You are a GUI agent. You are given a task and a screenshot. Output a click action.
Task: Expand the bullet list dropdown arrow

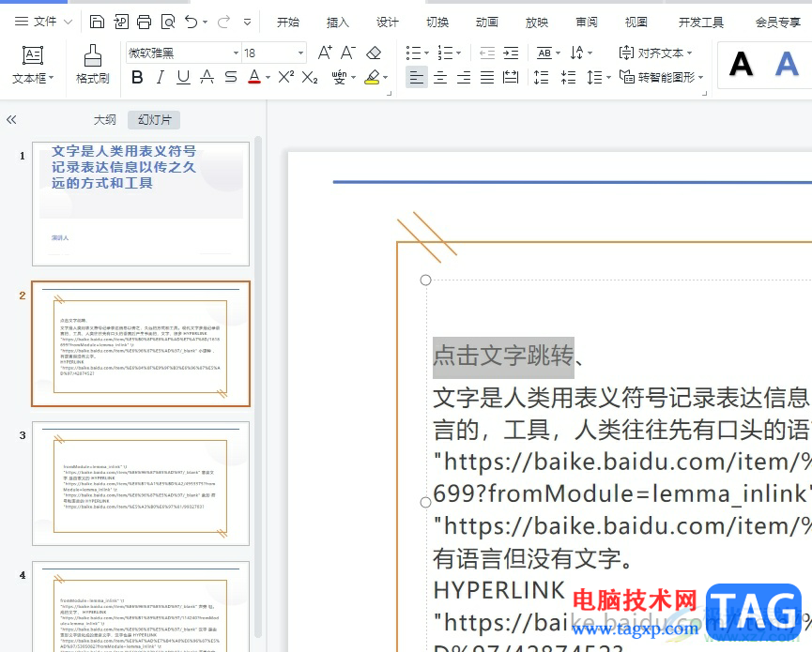(427, 53)
